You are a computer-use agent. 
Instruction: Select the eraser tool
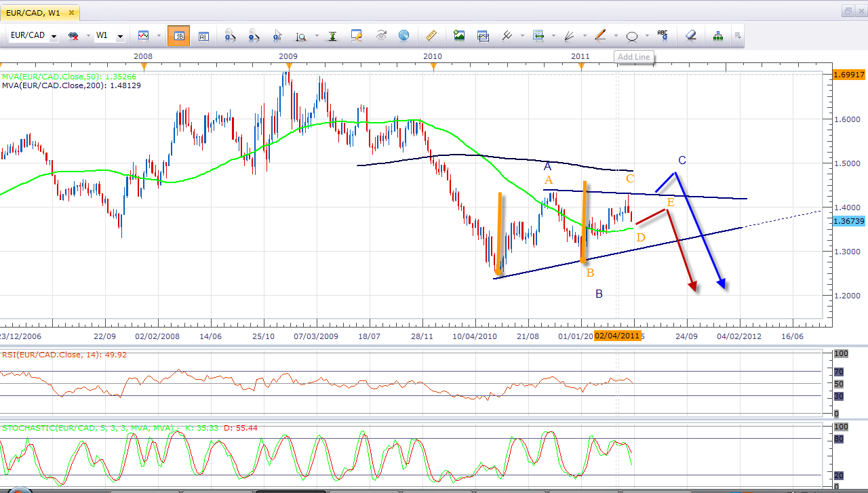click(690, 36)
